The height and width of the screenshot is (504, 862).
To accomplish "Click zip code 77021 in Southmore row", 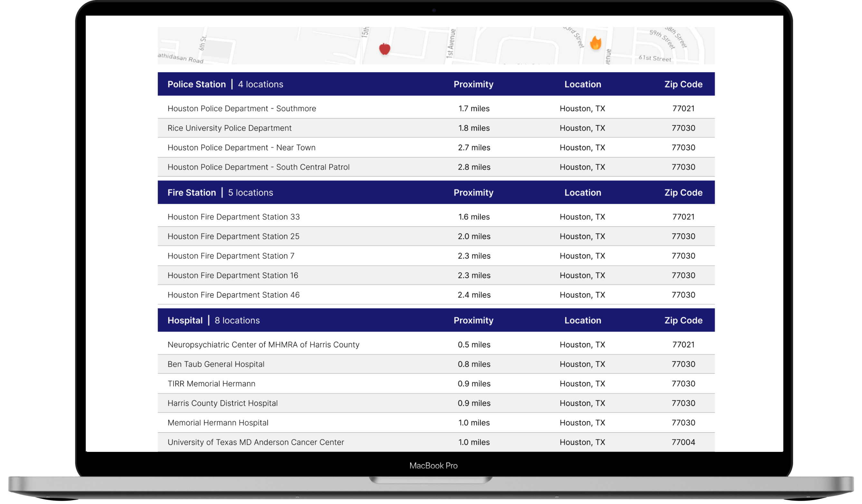I will pos(683,108).
